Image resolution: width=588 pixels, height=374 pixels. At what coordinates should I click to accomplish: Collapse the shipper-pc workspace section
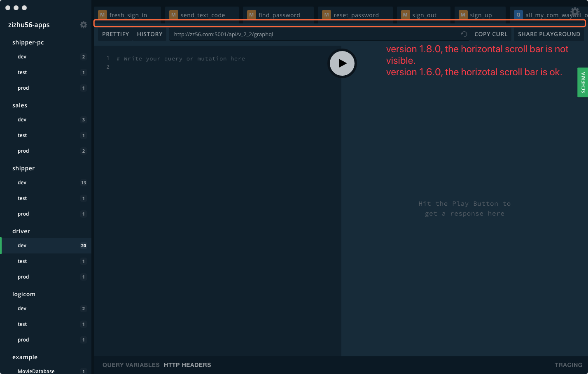[x=28, y=42]
